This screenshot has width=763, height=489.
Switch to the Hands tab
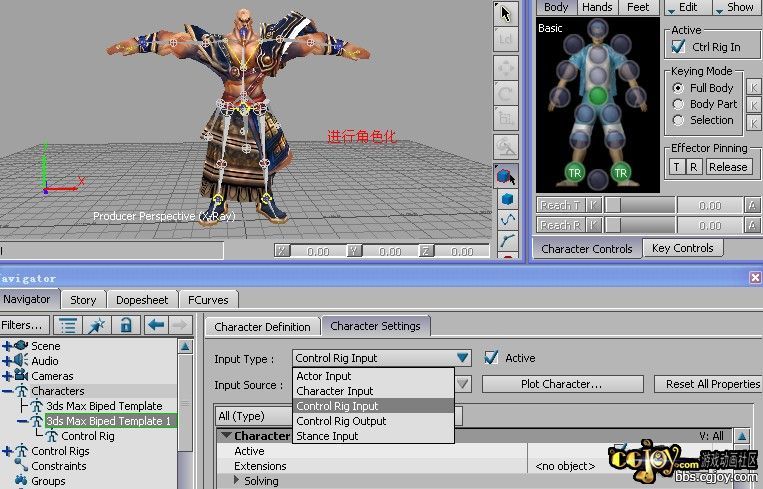pyautogui.click(x=597, y=7)
